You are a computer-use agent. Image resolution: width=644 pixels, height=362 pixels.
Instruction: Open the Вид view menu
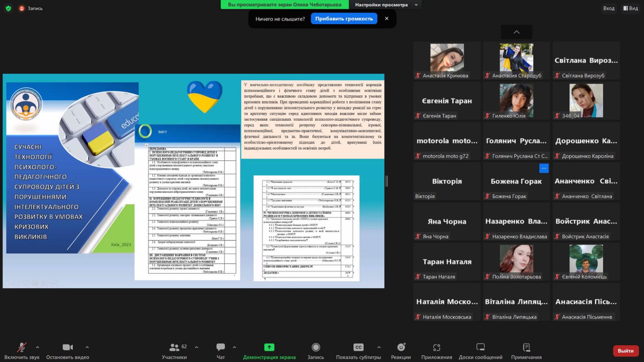point(630,8)
